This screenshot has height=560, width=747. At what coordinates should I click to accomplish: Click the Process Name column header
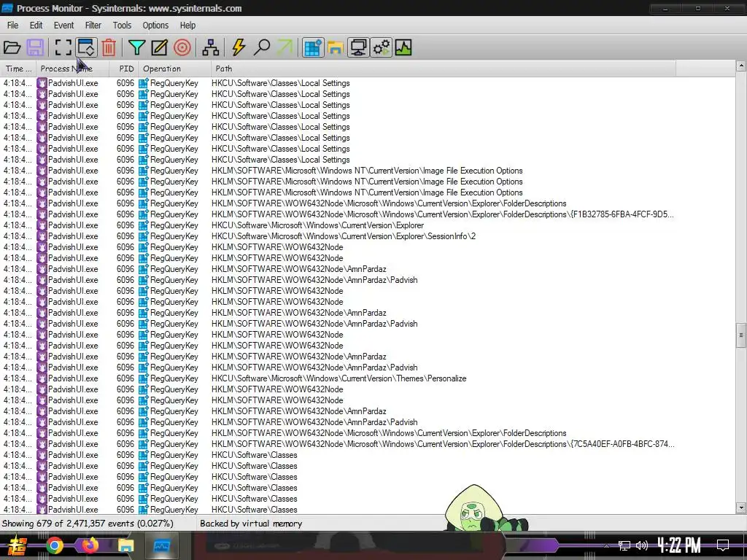[x=72, y=69]
